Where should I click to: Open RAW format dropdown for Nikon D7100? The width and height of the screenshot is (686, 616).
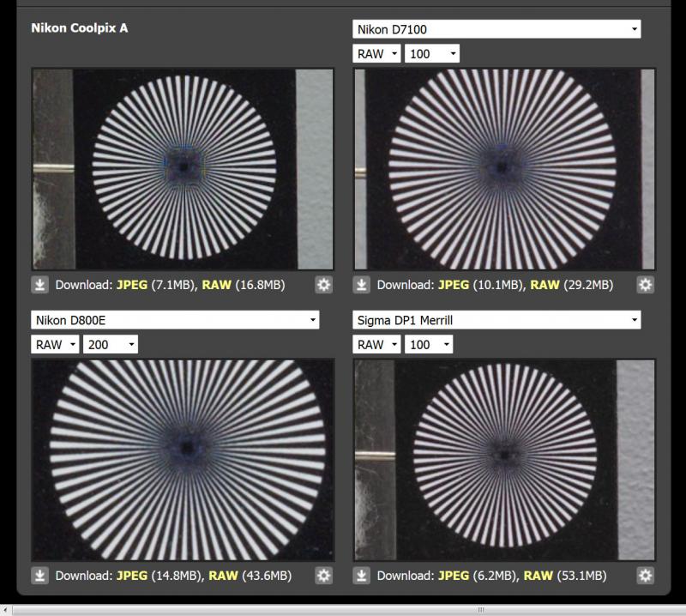click(x=376, y=54)
